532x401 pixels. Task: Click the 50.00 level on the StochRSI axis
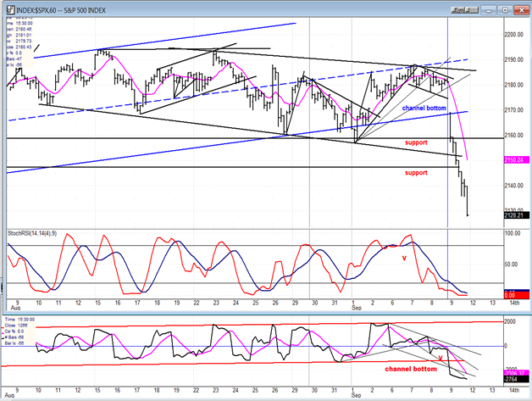coord(512,265)
